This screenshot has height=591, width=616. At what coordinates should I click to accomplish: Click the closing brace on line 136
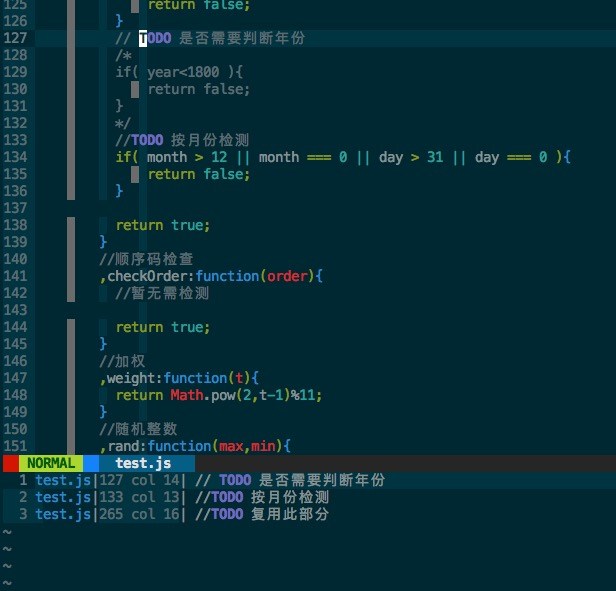pyautogui.click(x=119, y=191)
